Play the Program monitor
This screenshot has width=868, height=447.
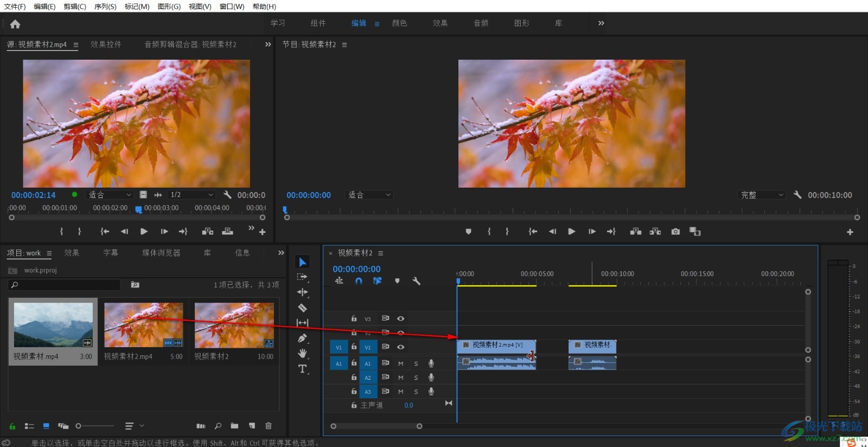coord(572,232)
